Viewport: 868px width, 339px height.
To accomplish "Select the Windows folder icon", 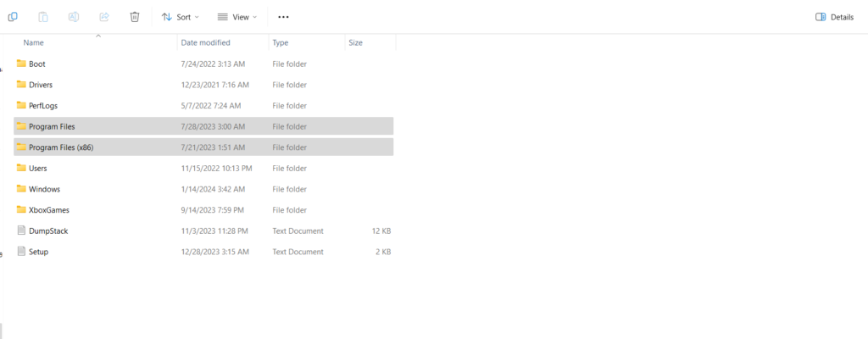I will 21,189.
